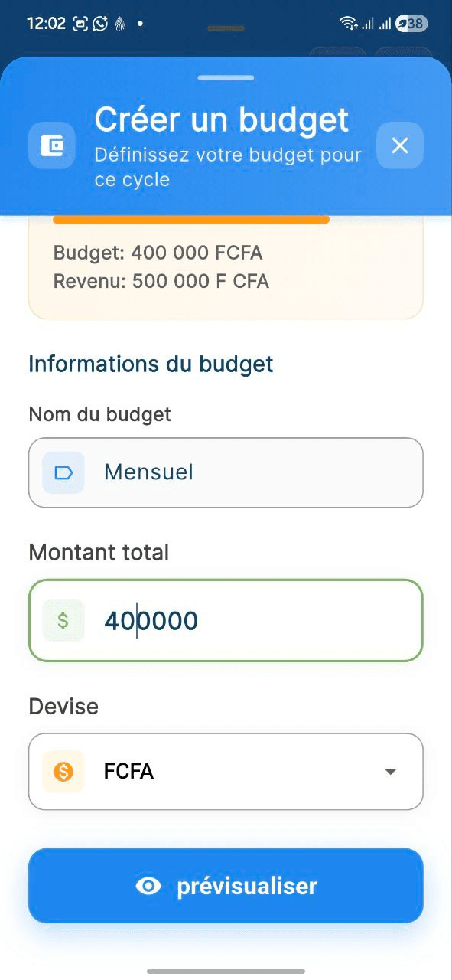The width and height of the screenshot is (452, 980).
Task: Dismiss the Créer un budget sheet with X
Action: click(399, 145)
